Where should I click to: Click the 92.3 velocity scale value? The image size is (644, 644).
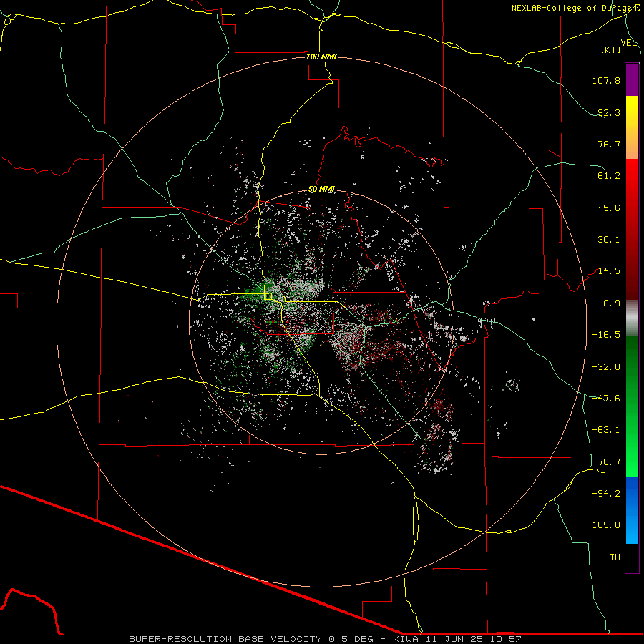[x=609, y=112]
